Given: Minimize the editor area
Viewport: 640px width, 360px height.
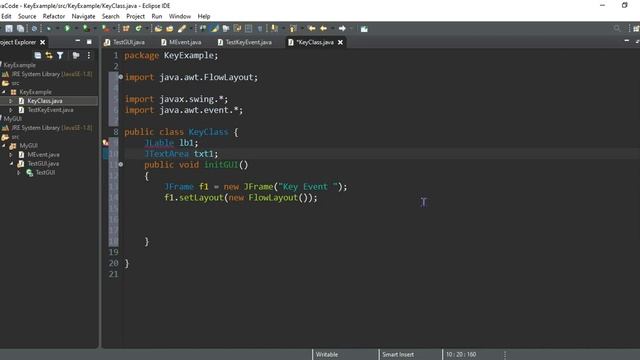Looking at the screenshot, I should point(627,42).
